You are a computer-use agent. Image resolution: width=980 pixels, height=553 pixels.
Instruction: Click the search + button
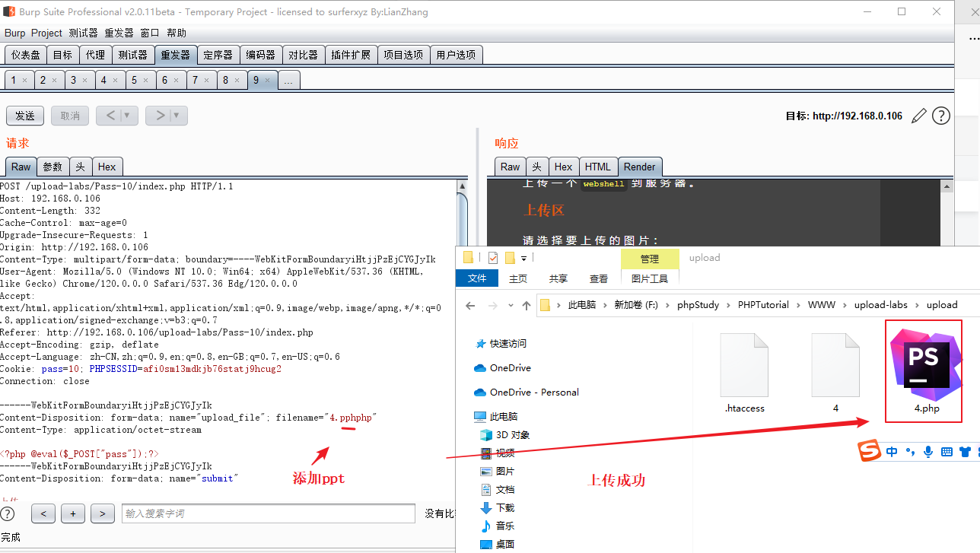[73, 513]
